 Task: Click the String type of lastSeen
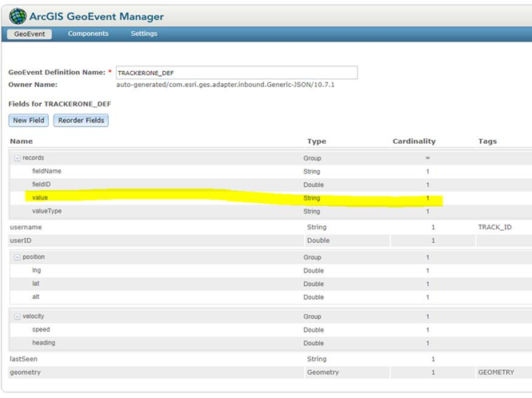coord(317,359)
